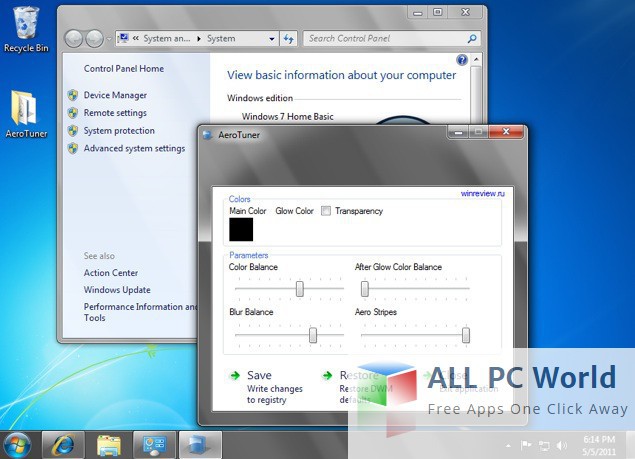Viewport: 635px width, 459px height.
Task: Click the Blur Balance slider thumb
Action: pos(313,335)
